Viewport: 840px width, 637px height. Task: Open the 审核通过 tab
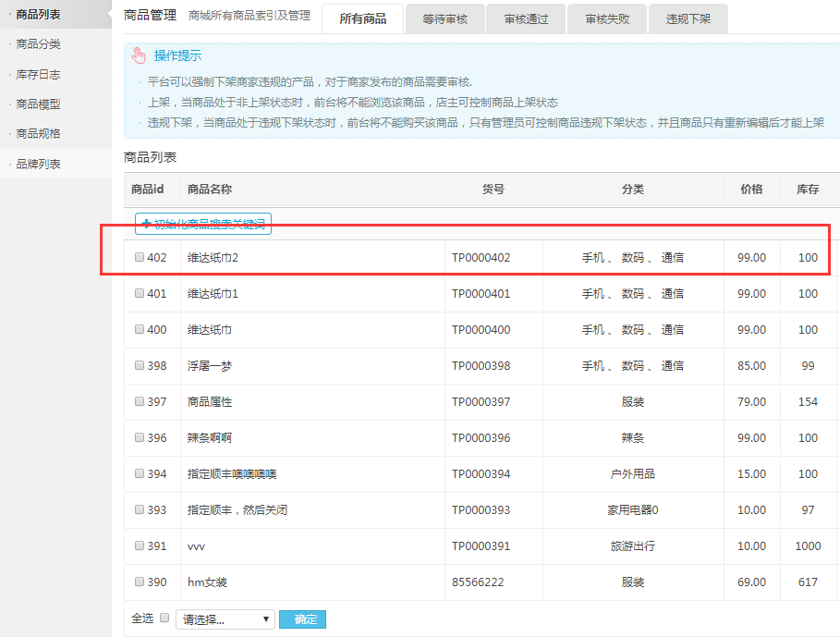pyautogui.click(x=527, y=18)
